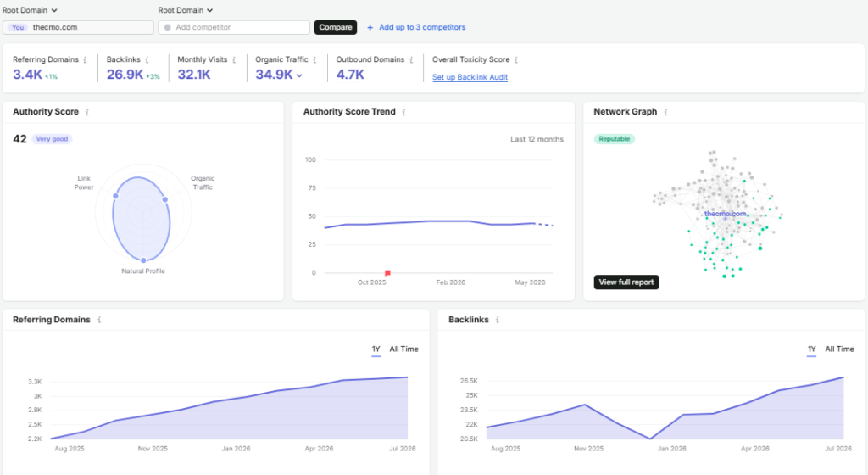Click the plus icon before Add competitors
The height and width of the screenshot is (475, 868).
coord(370,27)
